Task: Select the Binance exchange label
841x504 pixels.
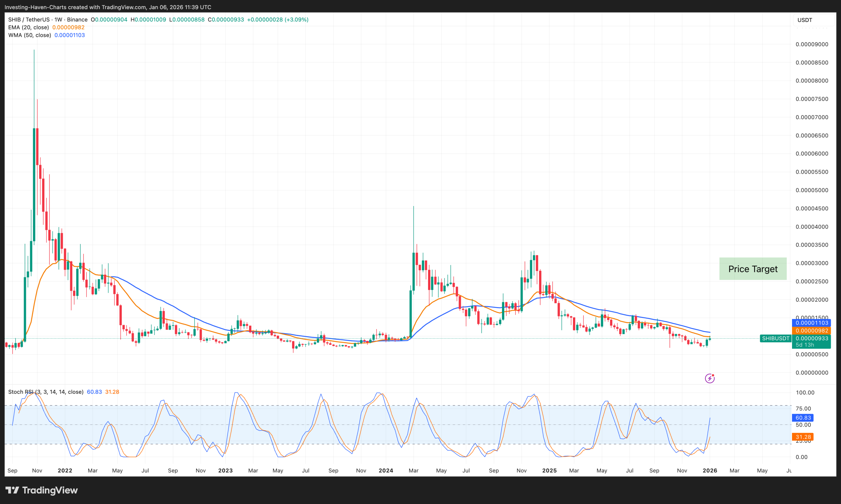Action: pos(78,19)
